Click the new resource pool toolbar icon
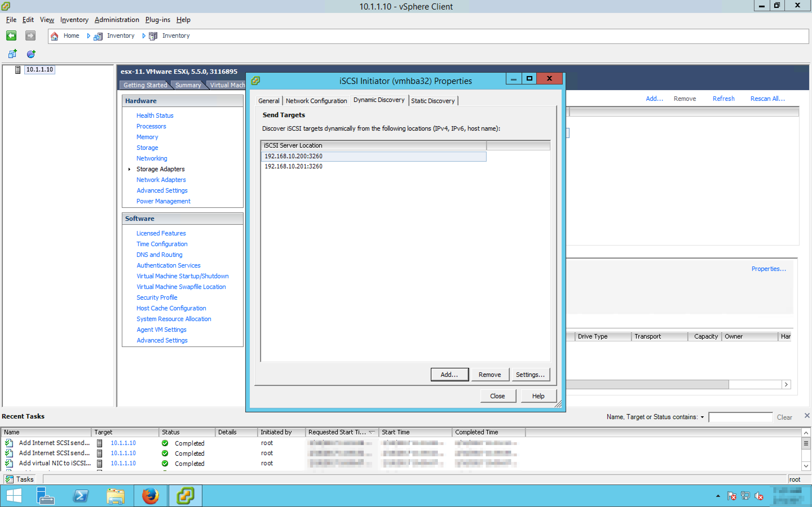This screenshot has height=507, width=812. click(x=31, y=54)
